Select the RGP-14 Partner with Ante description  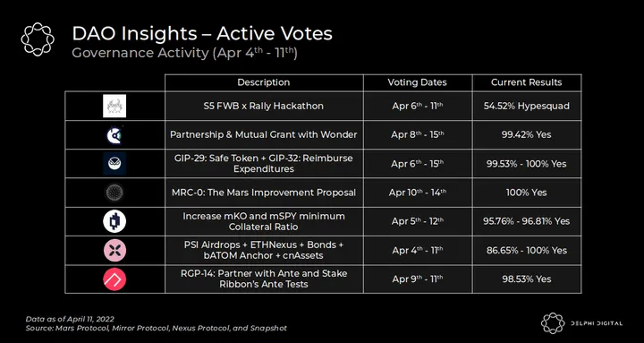click(264, 279)
